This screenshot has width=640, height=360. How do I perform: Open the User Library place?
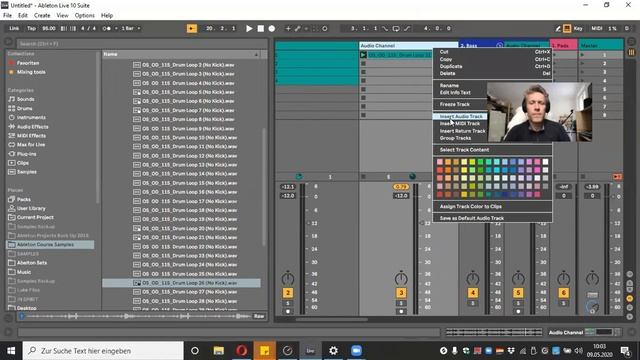31,208
